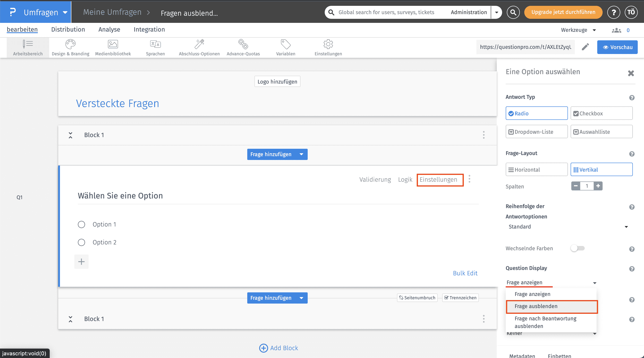Screen dimensions: 644x358
Task: Click the global search input field
Action: (386, 12)
